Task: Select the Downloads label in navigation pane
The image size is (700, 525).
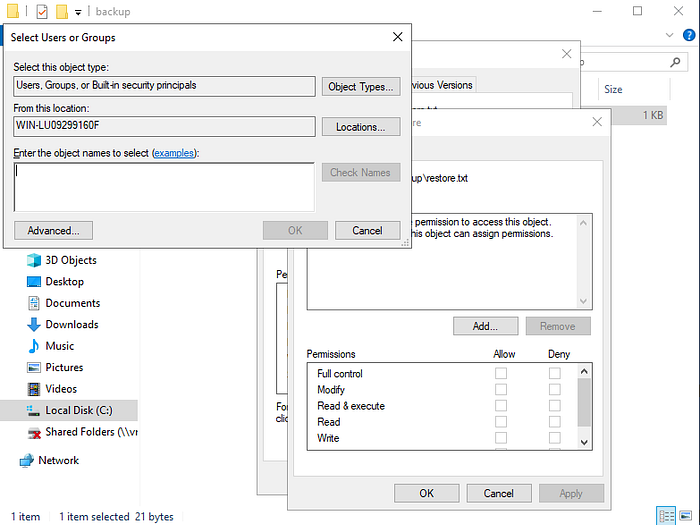Action: click(x=72, y=325)
